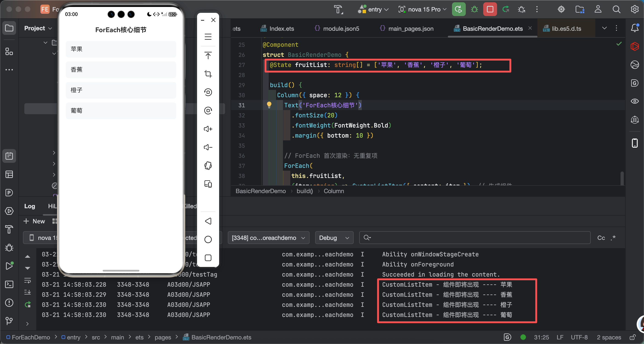
Task: Click the New log button
Action: (34, 221)
